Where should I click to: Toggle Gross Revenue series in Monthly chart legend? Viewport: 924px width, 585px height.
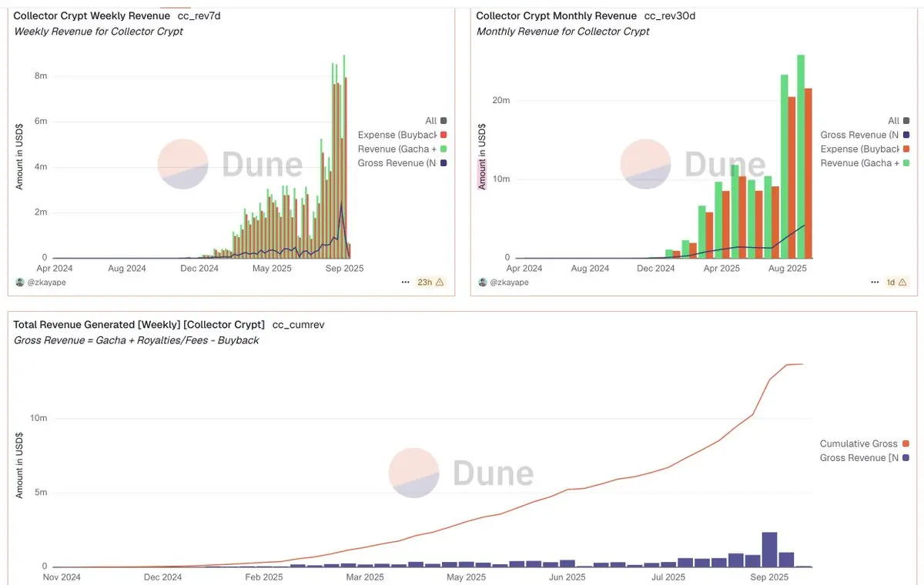(x=865, y=135)
